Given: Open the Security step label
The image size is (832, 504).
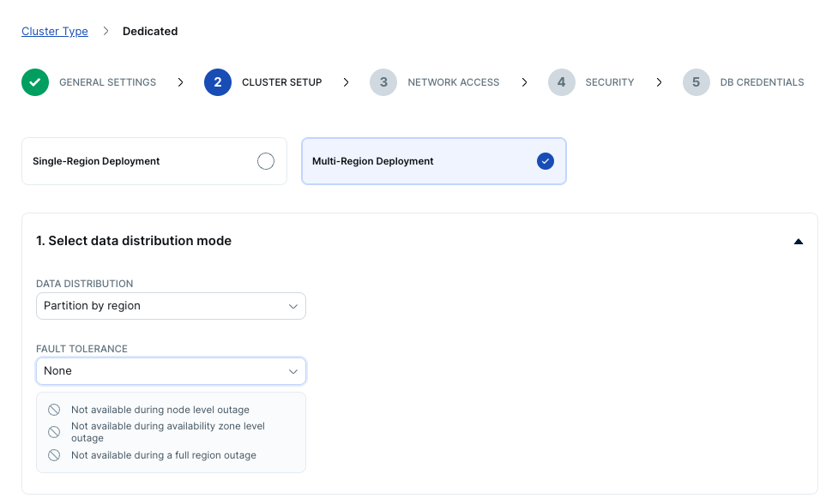Looking at the screenshot, I should (x=610, y=82).
